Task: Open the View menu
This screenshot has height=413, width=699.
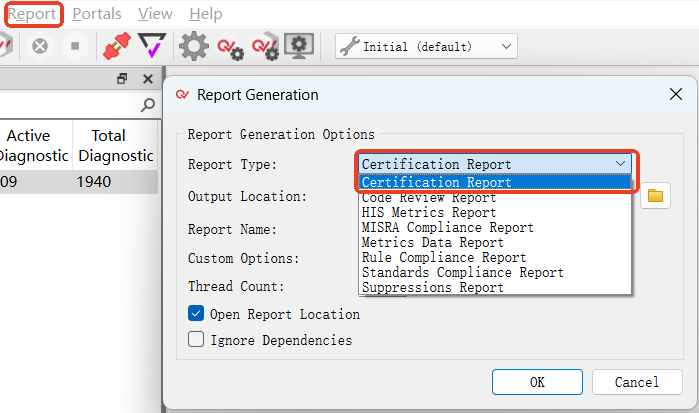Action: [155, 14]
